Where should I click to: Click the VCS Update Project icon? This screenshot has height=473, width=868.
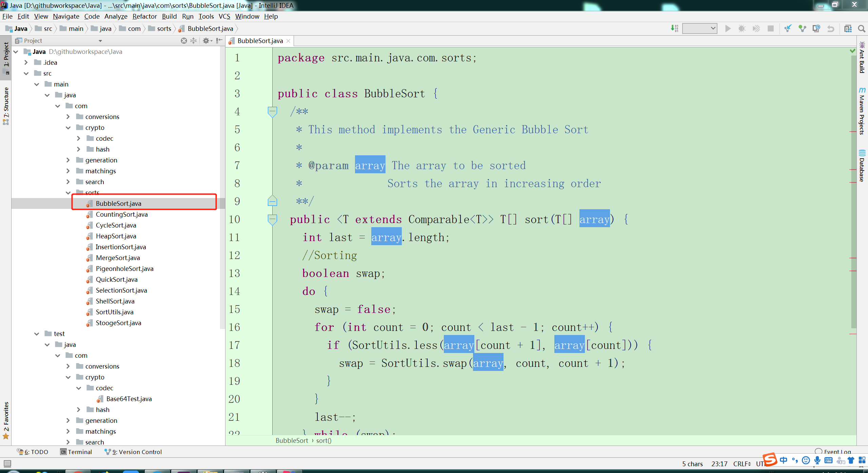click(x=788, y=28)
